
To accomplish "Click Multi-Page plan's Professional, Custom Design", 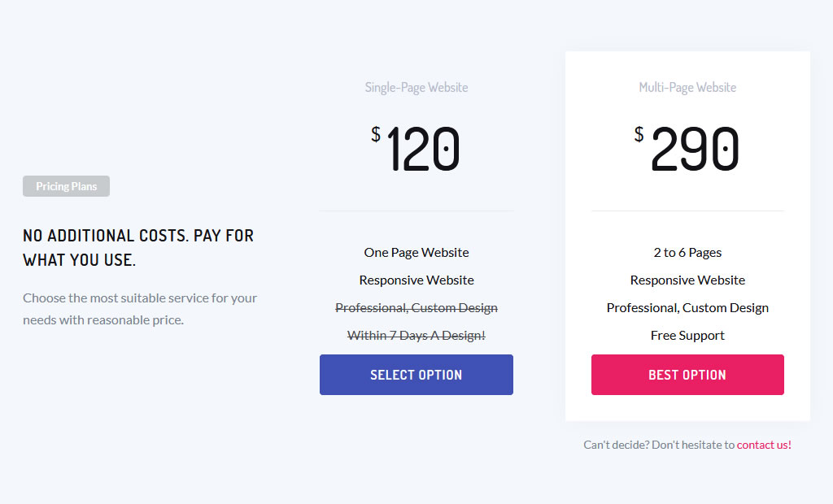I will point(687,308).
